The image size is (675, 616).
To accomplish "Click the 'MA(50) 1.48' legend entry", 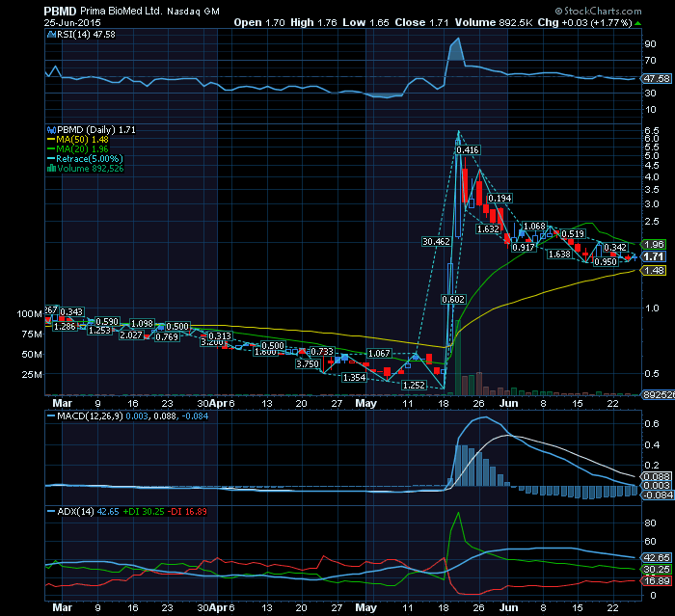I will click(82, 140).
